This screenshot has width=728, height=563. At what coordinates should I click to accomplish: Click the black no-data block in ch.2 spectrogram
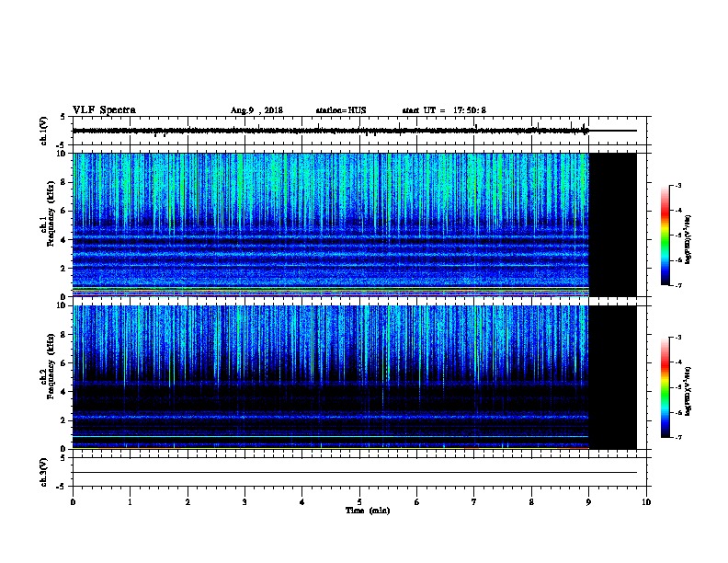point(613,377)
